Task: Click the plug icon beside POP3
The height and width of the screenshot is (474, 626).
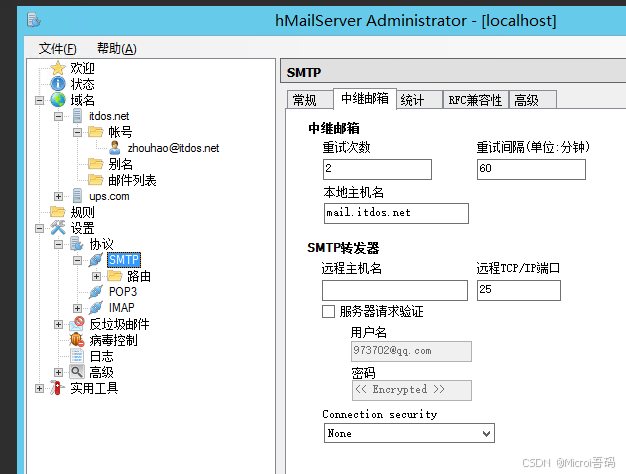Action: [x=96, y=292]
